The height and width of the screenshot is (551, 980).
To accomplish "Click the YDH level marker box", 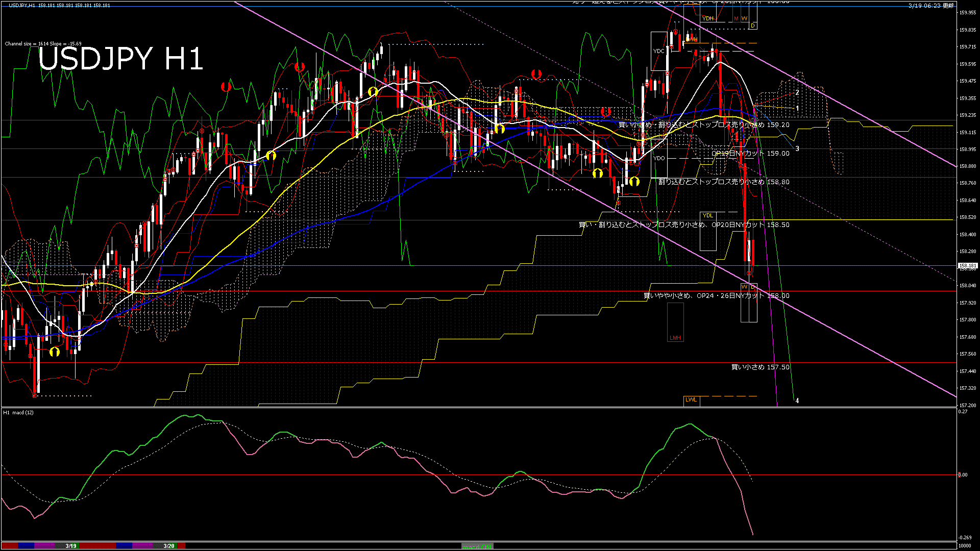I will pos(707,18).
